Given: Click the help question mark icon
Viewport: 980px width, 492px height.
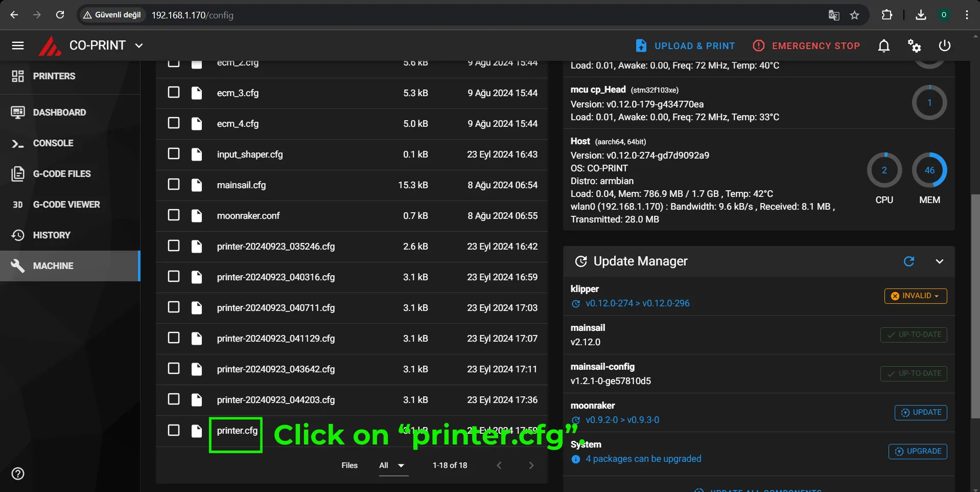Looking at the screenshot, I should click(x=18, y=474).
